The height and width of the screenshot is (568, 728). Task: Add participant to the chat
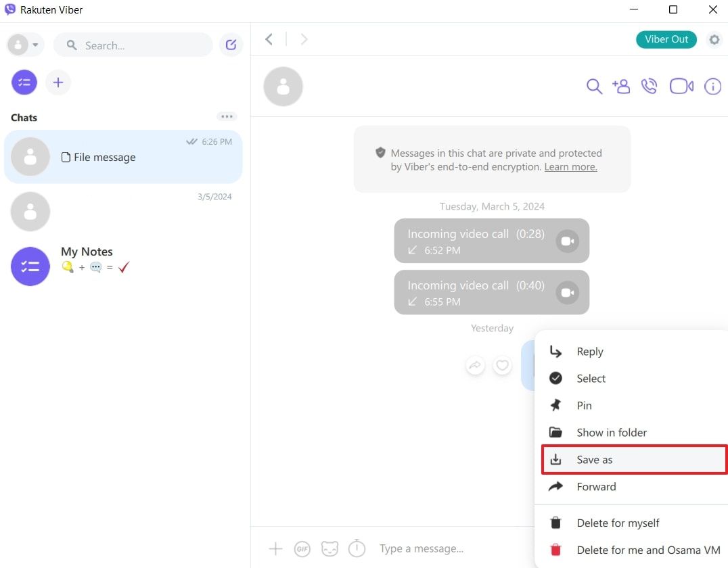[621, 87]
